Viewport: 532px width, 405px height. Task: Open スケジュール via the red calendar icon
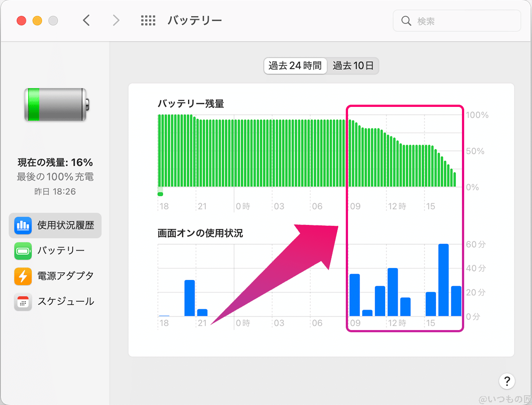(x=22, y=302)
